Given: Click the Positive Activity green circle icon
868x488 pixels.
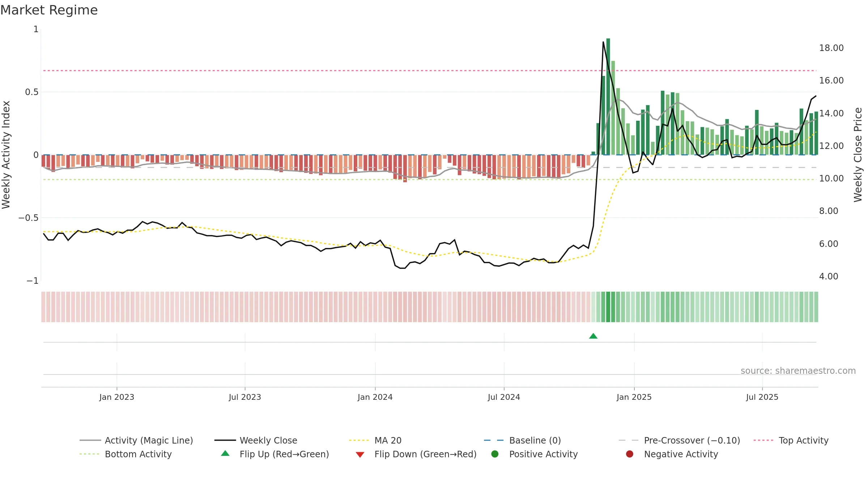Looking at the screenshot, I should tap(495, 454).
